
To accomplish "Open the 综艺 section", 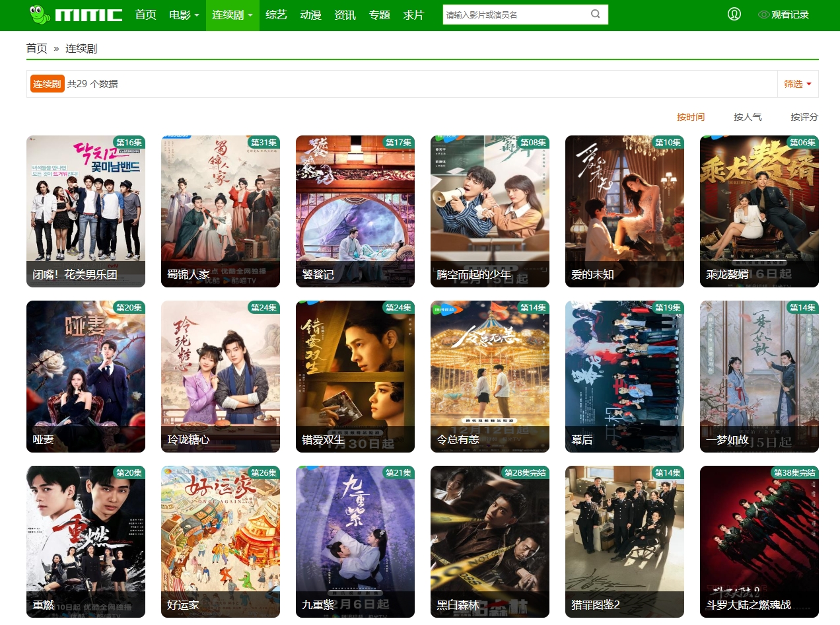I will [x=277, y=15].
